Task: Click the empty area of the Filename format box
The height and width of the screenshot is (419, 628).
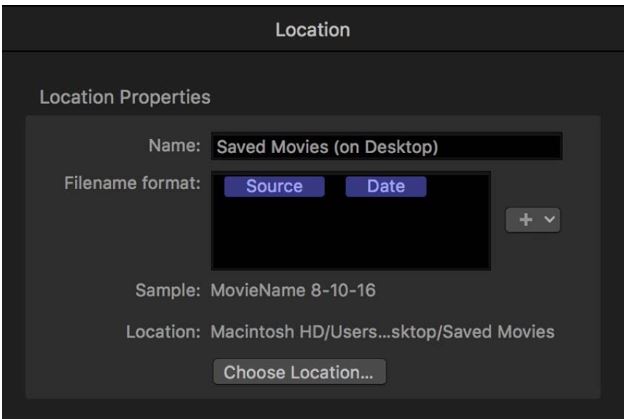Action: click(350, 235)
